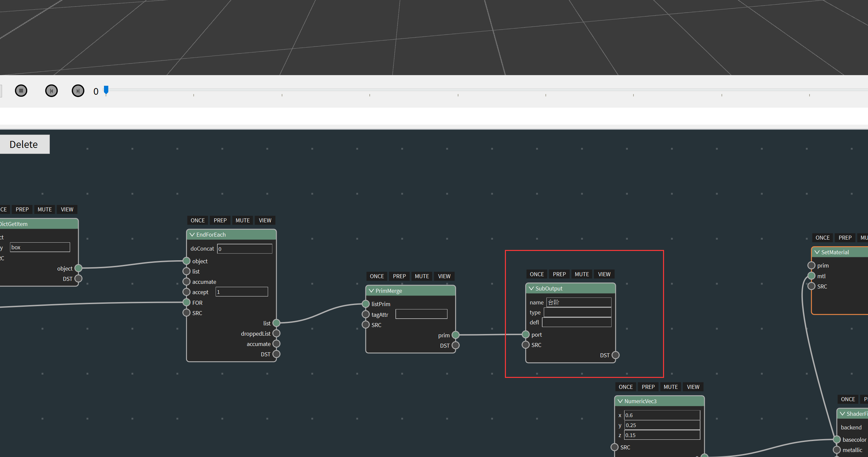Viewport: 868px width, 457px height.
Task: Click the blue timeline frame marker
Action: coord(106,90)
